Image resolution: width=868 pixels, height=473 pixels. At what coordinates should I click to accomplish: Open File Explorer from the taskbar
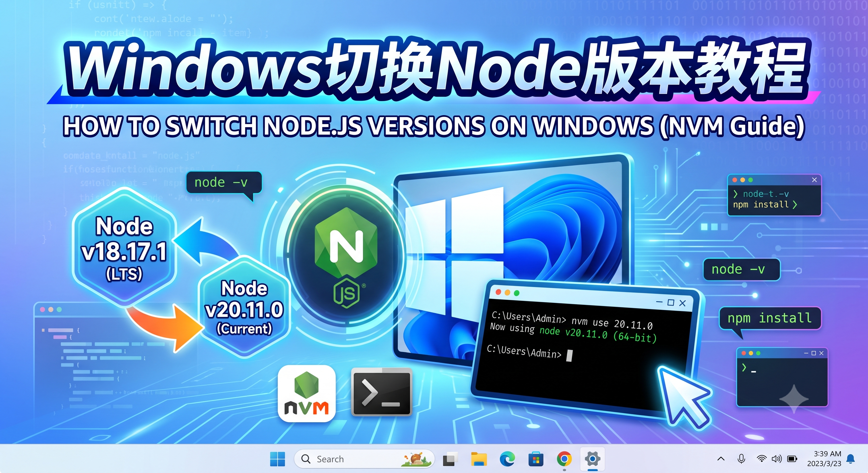pyautogui.click(x=479, y=459)
